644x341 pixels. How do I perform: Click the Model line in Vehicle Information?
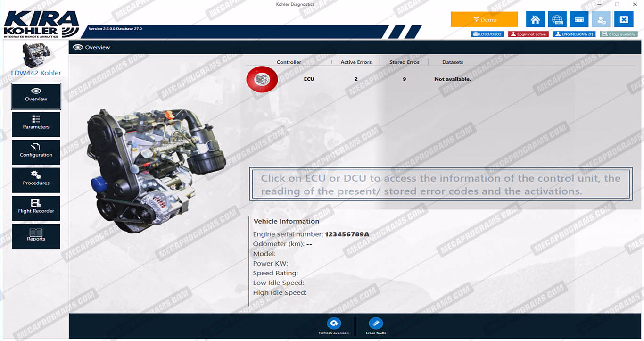tap(264, 254)
